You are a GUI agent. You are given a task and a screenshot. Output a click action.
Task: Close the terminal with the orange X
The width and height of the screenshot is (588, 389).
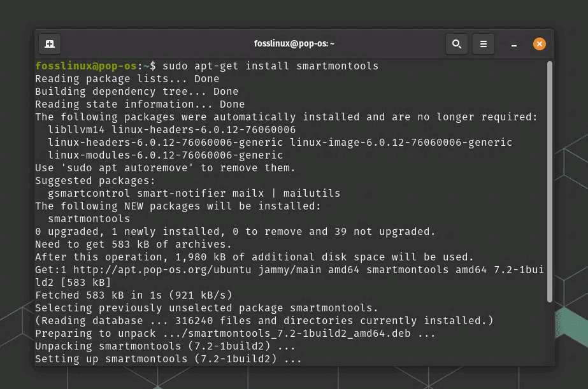(539, 44)
